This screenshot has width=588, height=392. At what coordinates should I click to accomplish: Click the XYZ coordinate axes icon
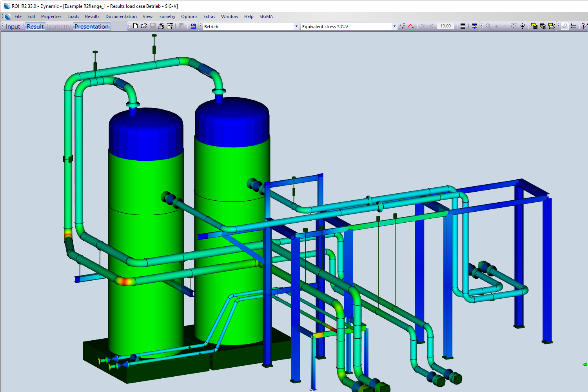(x=402, y=26)
